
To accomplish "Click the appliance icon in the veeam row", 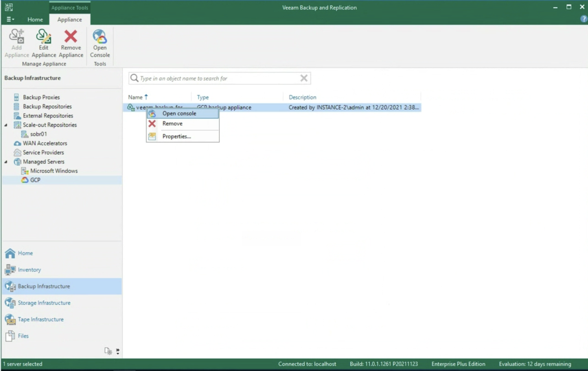I will 131,107.
